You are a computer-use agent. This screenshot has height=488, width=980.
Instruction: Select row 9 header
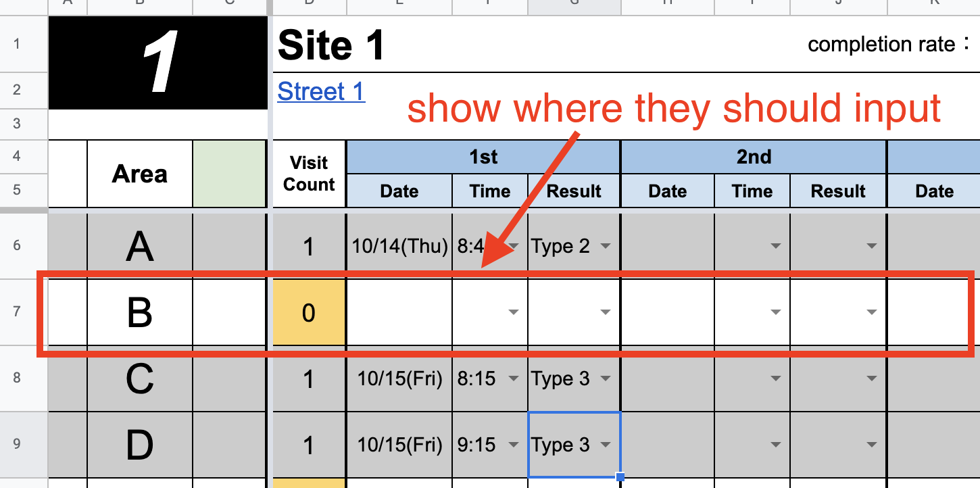coord(17,445)
